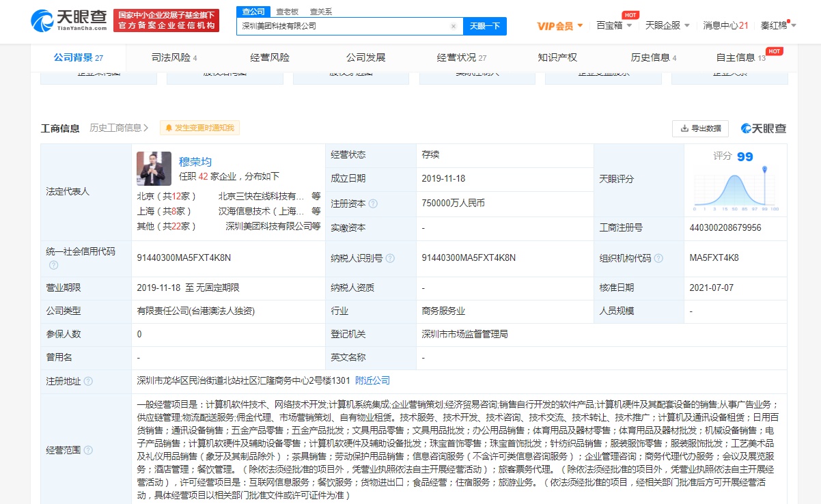Click the red 42 company count
Image resolution: width=821 pixels, height=504 pixels.
click(x=203, y=176)
